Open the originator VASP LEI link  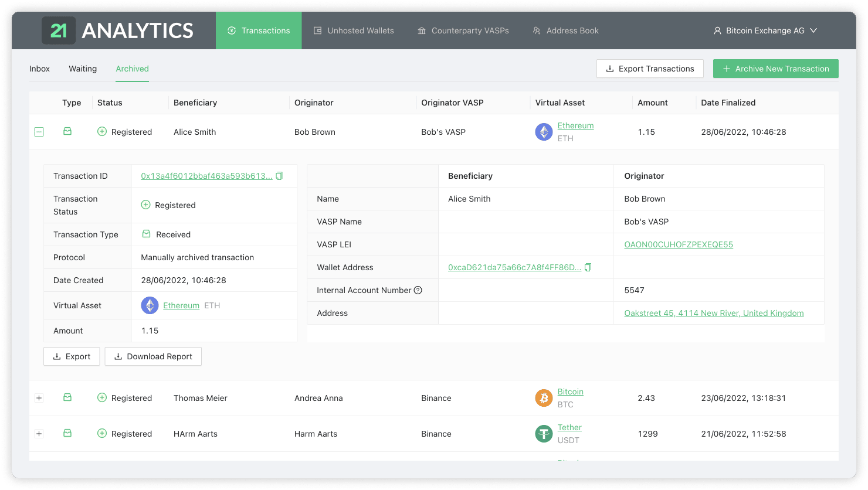point(678,244)
